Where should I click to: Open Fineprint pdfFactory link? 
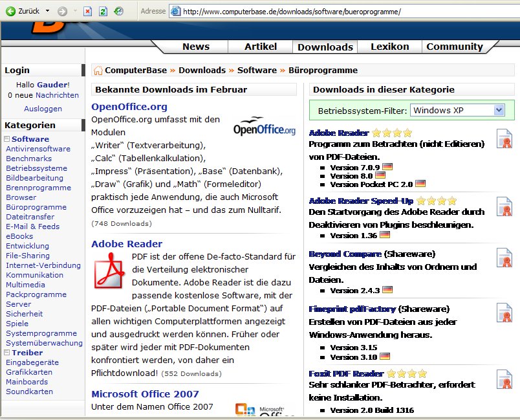[x=352, y=309]
